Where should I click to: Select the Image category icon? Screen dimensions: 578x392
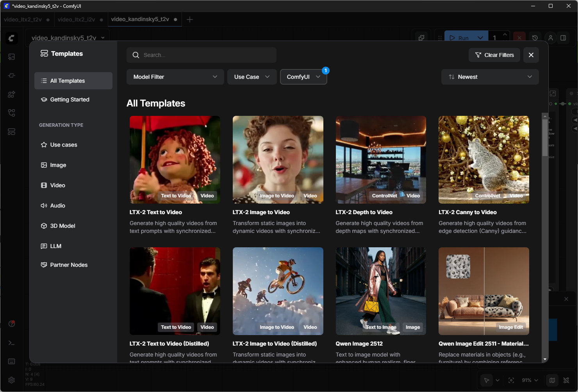pyautogui.click(x=44, y=165)
